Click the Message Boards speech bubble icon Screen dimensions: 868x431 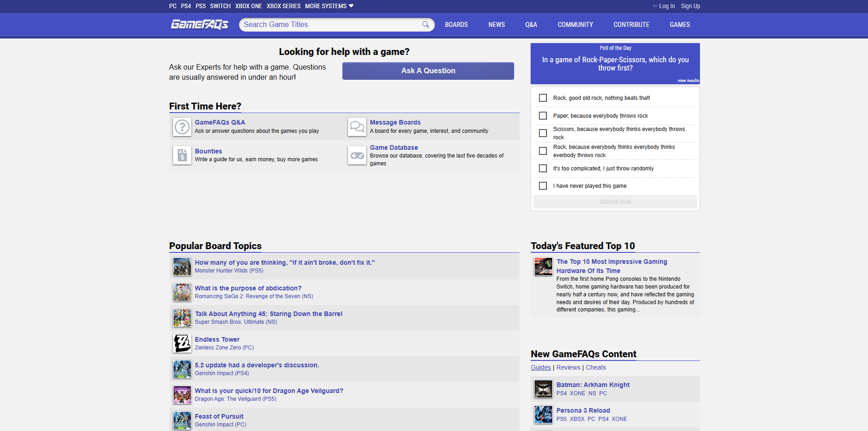(357, 127)
